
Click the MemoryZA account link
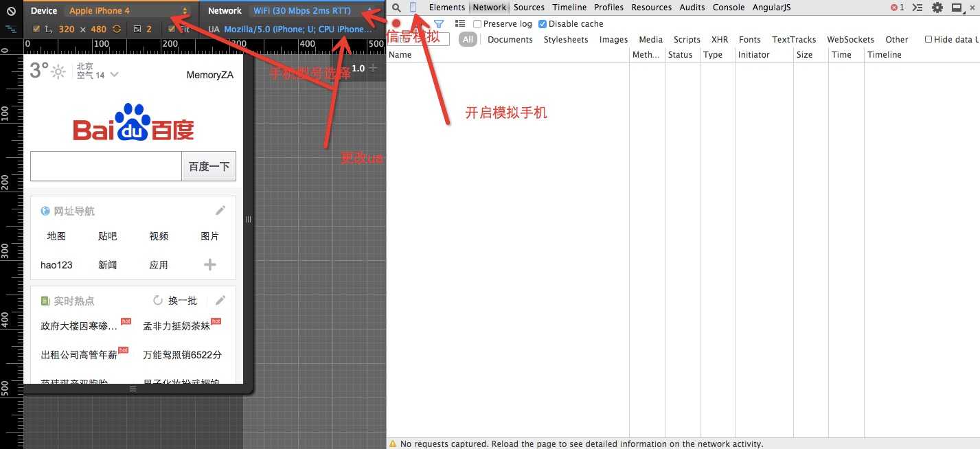pos(210,75)
